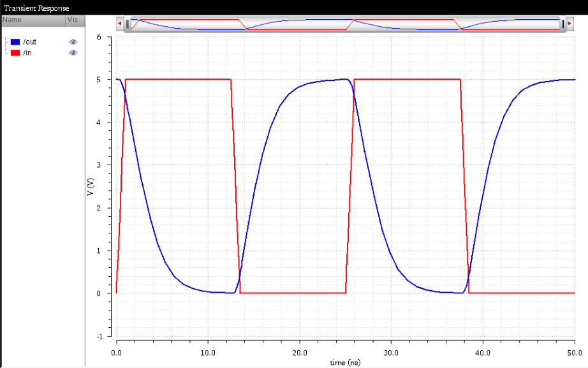The height and width of the screenshot is (368, 588).
Task: Select the /out signal name in legend
Action: coord(30,41)
